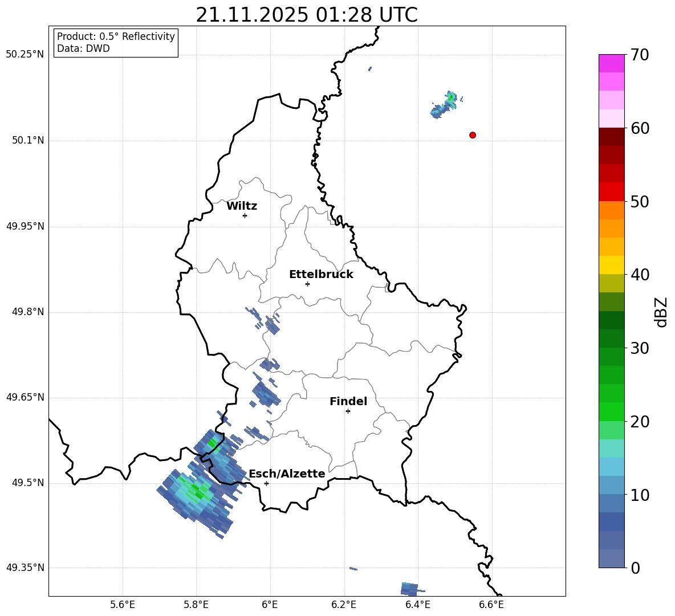Click the dark green colorbar segment near 30
The image size is (675, 616).
(611, 338)
